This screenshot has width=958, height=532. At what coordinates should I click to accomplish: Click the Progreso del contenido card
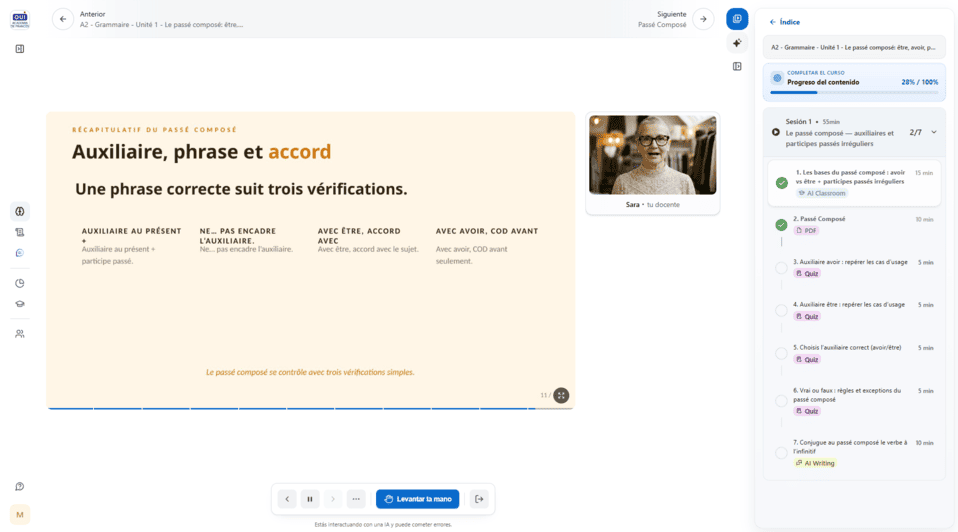click(854, 82)
